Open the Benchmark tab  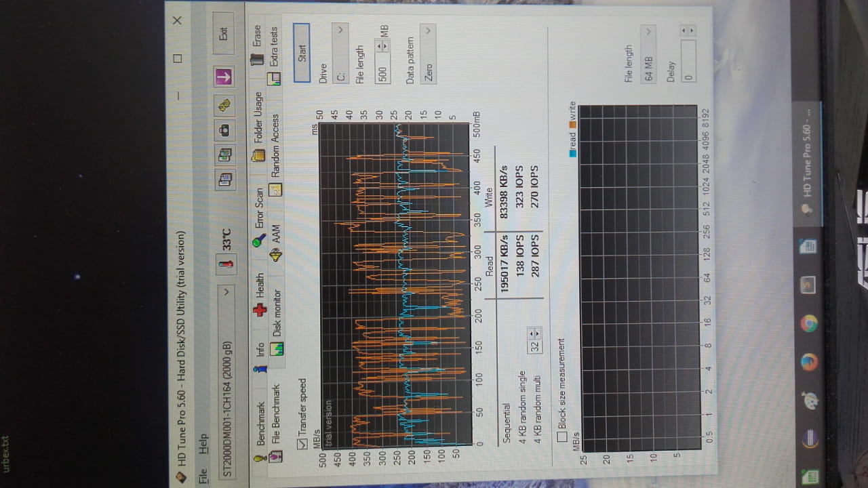(x=260, y=432)
